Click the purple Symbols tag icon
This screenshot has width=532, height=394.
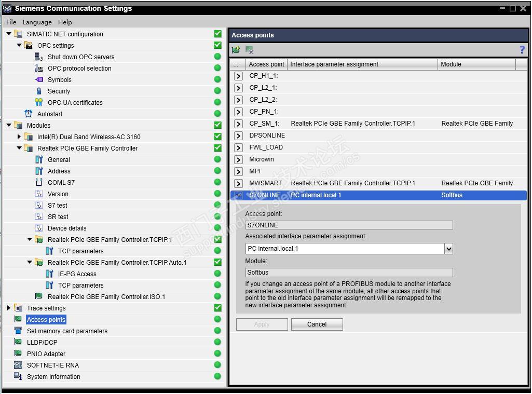(39, 80)
